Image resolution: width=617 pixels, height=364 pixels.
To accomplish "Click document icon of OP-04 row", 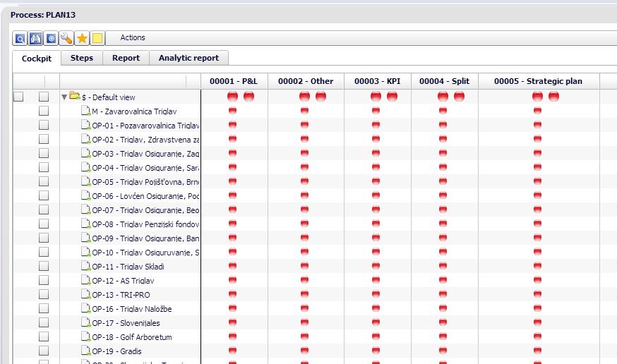I will click(x=86, y=167).
